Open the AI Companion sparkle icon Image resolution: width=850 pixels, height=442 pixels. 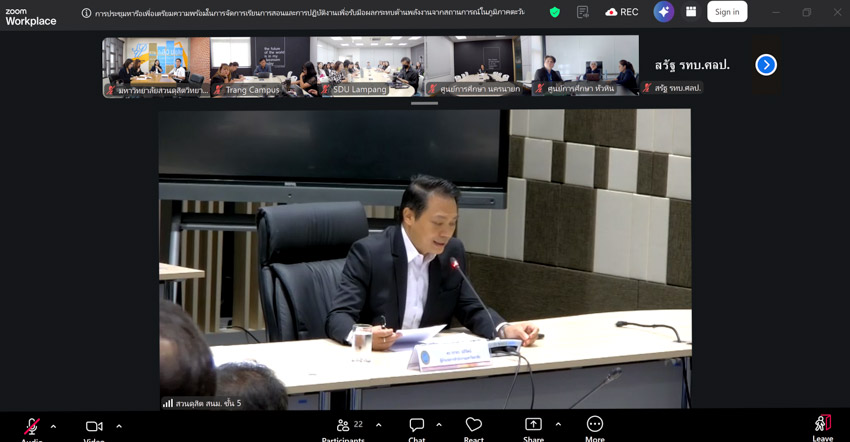(663, 12)
